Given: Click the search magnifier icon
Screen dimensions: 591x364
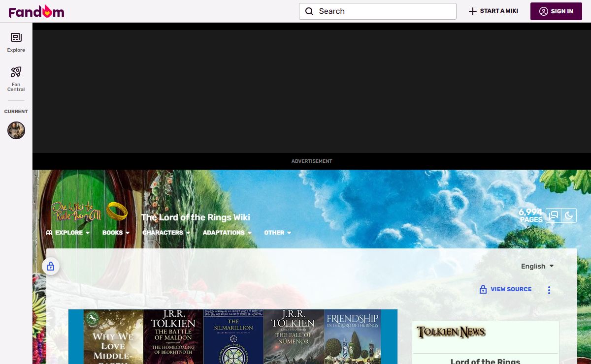Looking at the screenshot, I should tap(309, 11).
